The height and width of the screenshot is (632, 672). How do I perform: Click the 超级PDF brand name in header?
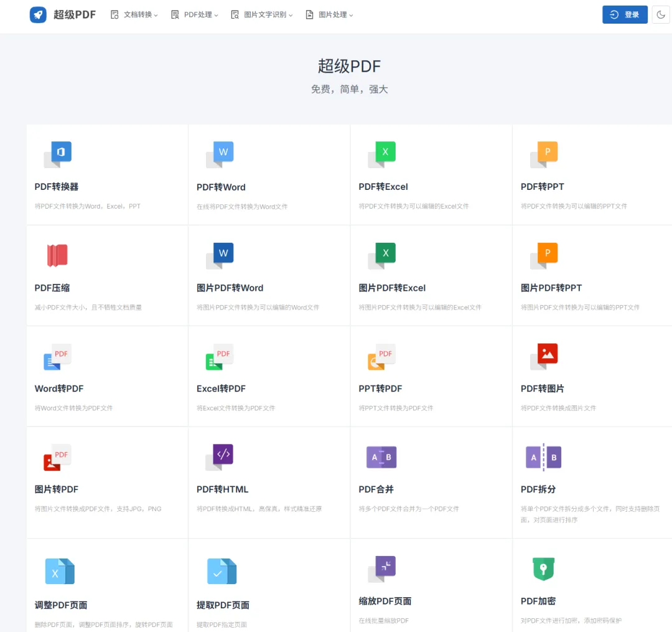point(75,14)
